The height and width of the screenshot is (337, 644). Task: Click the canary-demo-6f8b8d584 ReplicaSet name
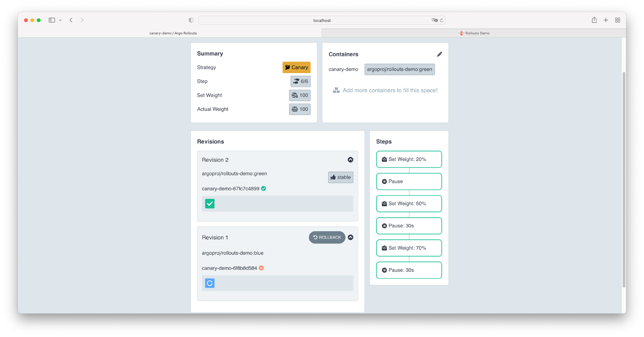229,268
